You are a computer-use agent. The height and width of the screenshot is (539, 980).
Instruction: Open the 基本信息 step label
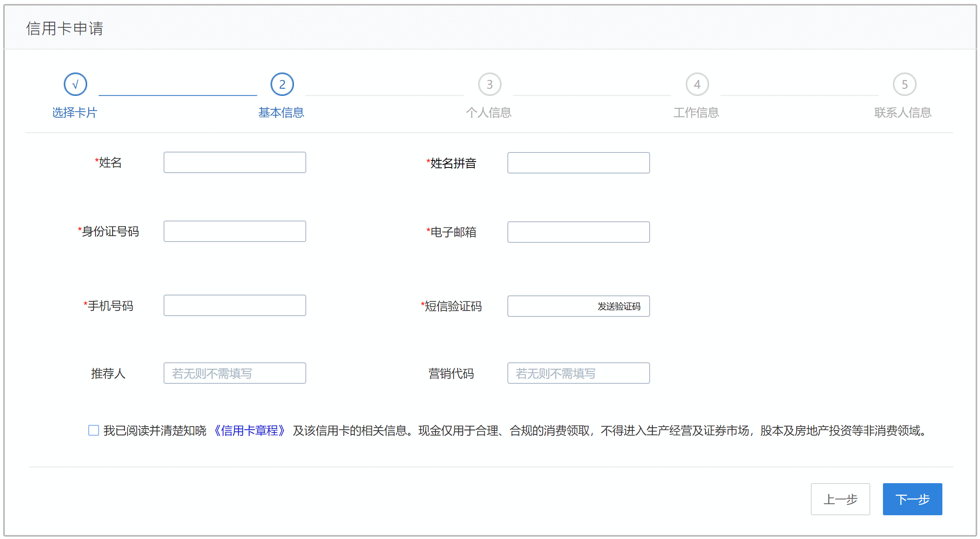click(281, 112)
